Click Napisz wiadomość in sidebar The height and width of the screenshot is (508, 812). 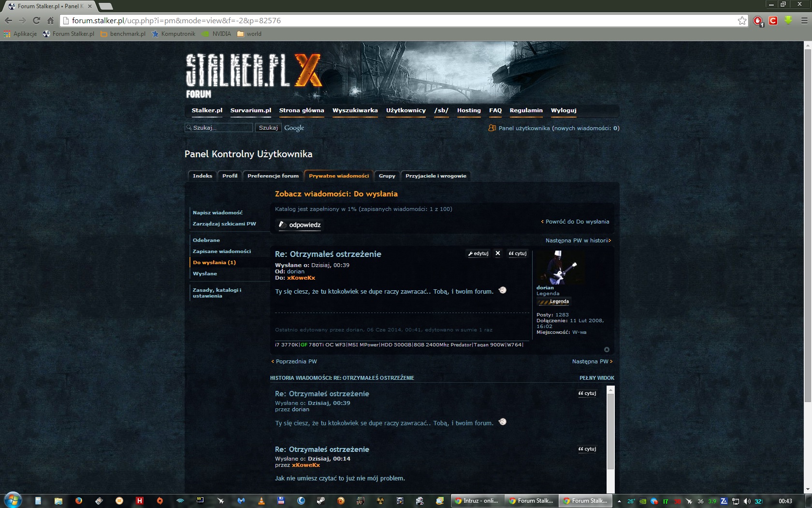217,213
